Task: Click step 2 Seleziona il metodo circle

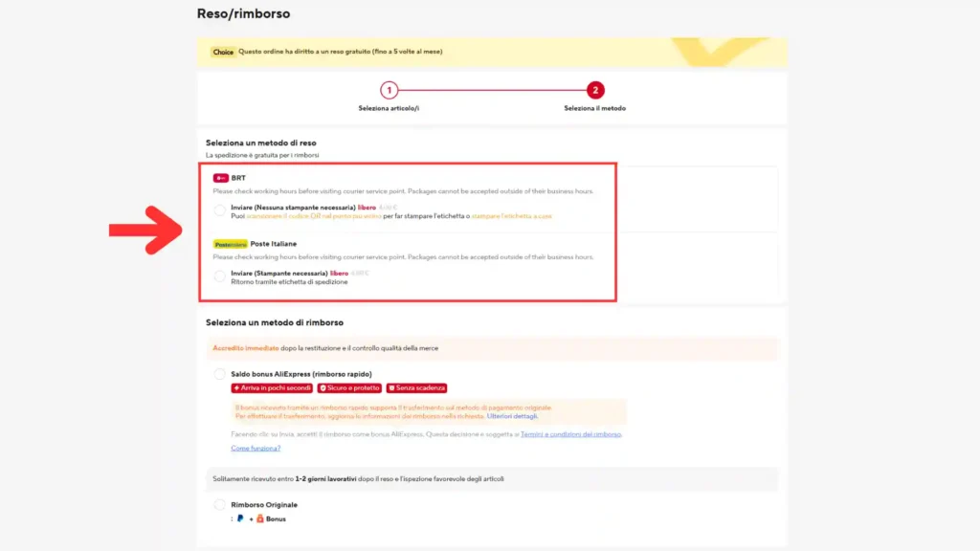Action: click(595, 90)
